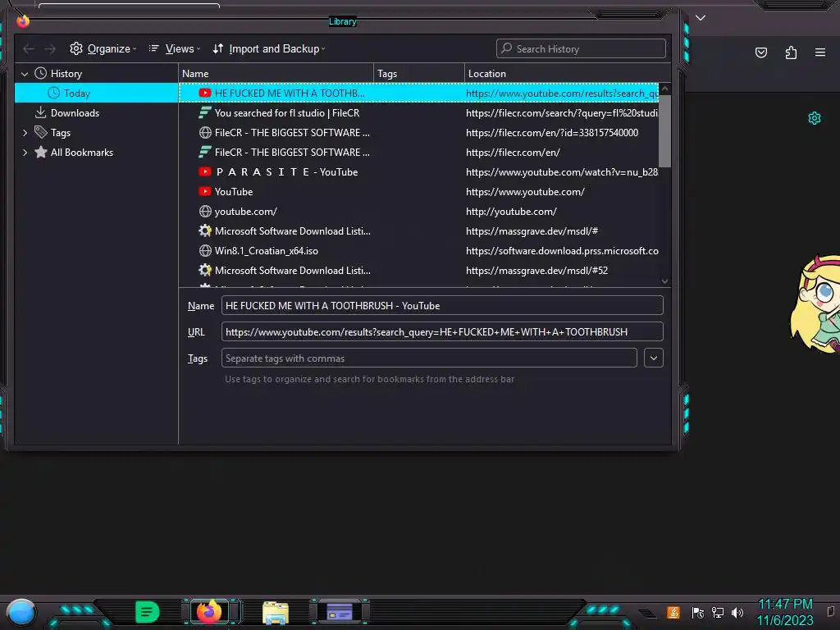Select the FileCR row for https://filecr.com/en/
Image resolution: width=840 pixels, height=630 pixels.
coord(419,152)
